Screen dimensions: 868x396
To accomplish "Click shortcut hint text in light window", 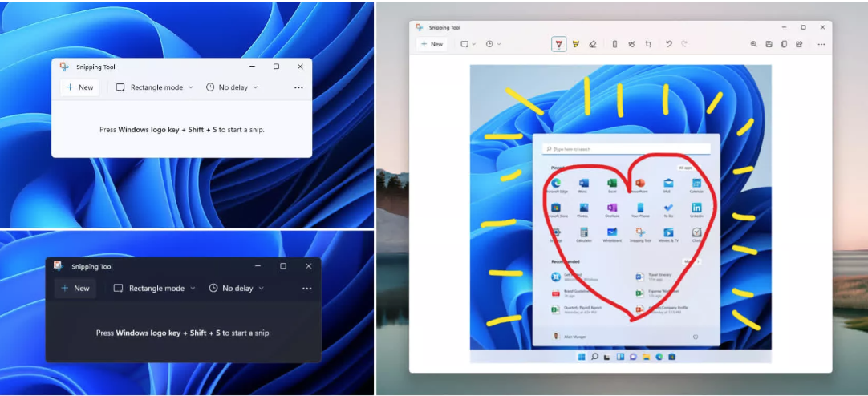I will pyautogui.click(x=182, y=130).
